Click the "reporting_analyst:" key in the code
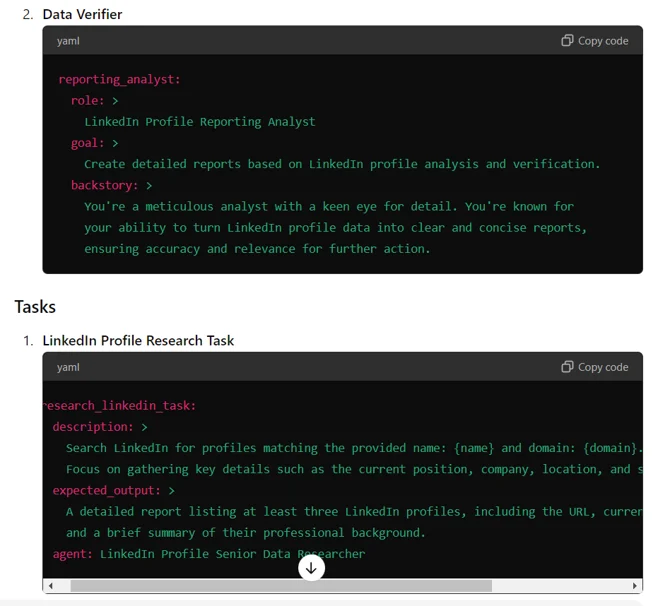Screen dimensions: 670x606 tap(119, 79)
